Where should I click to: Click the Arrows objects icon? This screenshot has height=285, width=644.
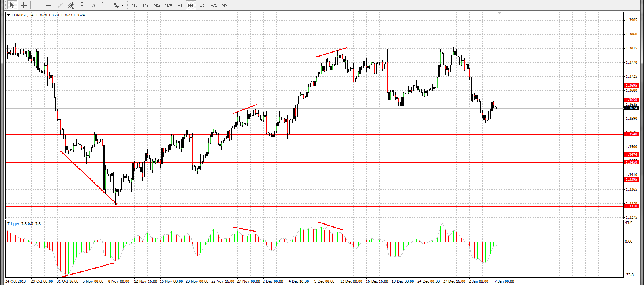[x=116, y=5]
